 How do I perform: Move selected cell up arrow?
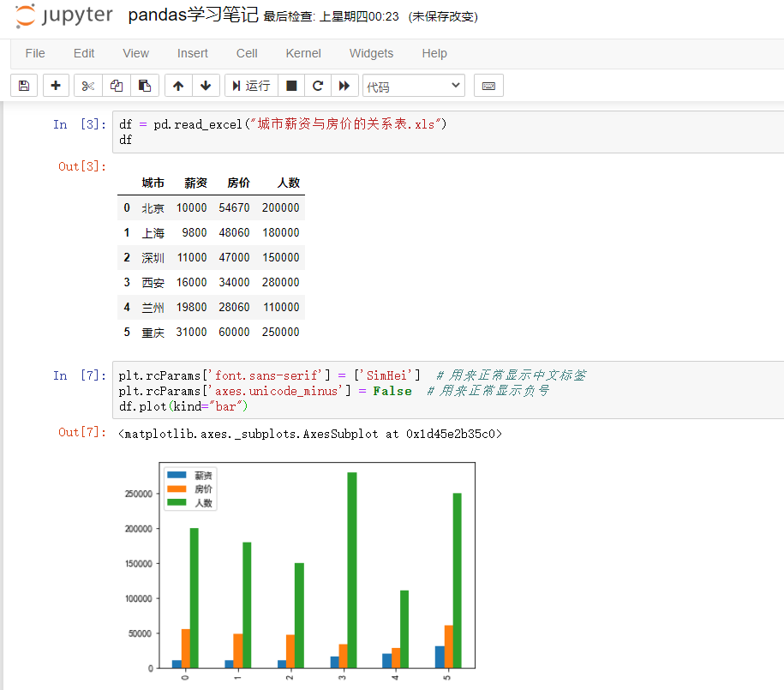click(x=178, y=86)
